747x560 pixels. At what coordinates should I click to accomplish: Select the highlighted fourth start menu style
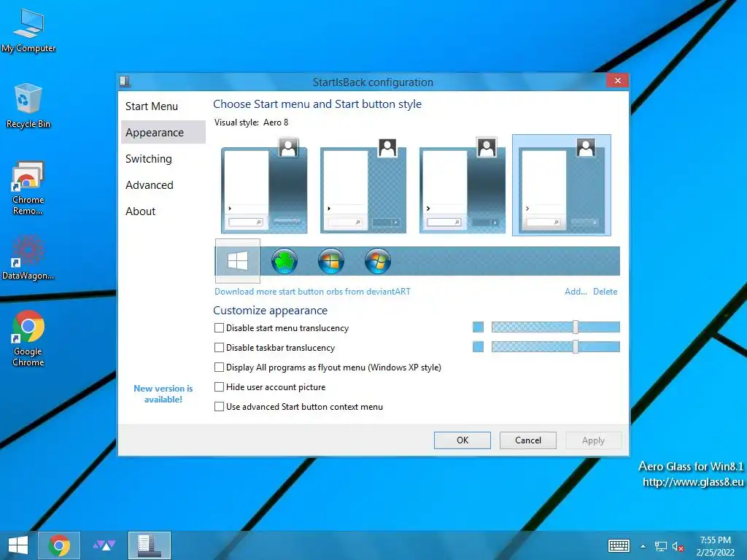pos(561,185)
